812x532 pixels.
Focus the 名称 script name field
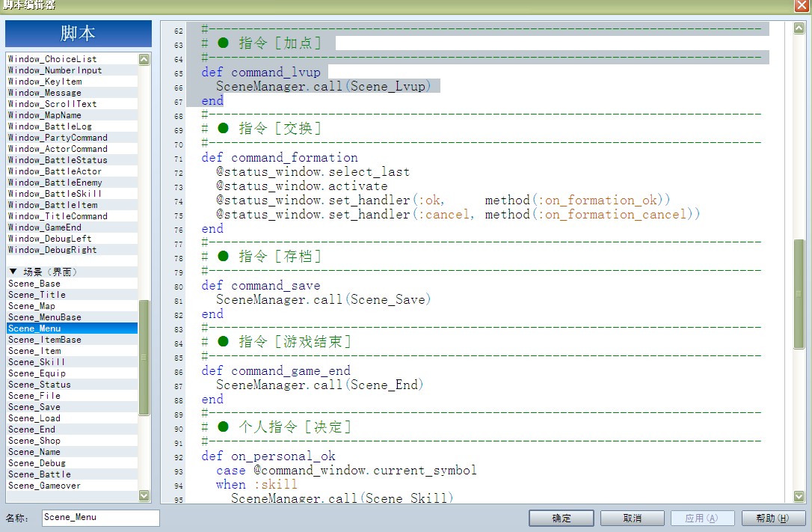pyautogui.click(x=100, y=518)
